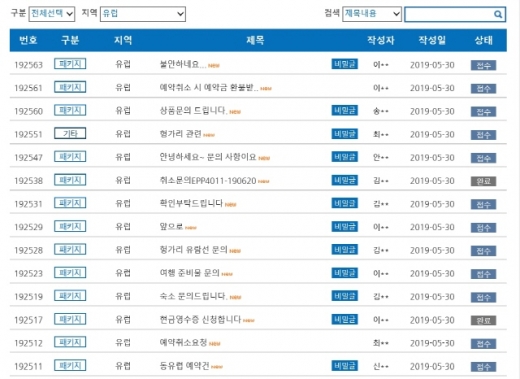Open the 구분 전체선택 dropdown
The image size is (520, 379).
tap(52, 14)
